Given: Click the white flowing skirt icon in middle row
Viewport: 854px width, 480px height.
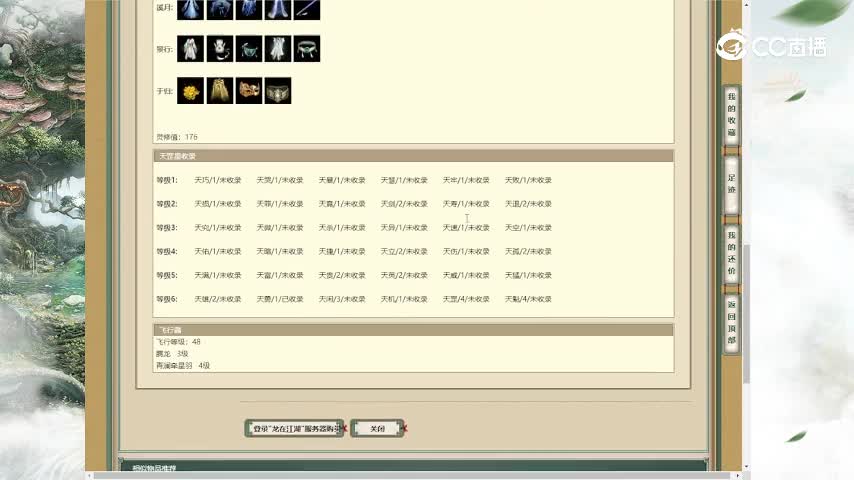Looking at the screenshot, I should point(278,48).
